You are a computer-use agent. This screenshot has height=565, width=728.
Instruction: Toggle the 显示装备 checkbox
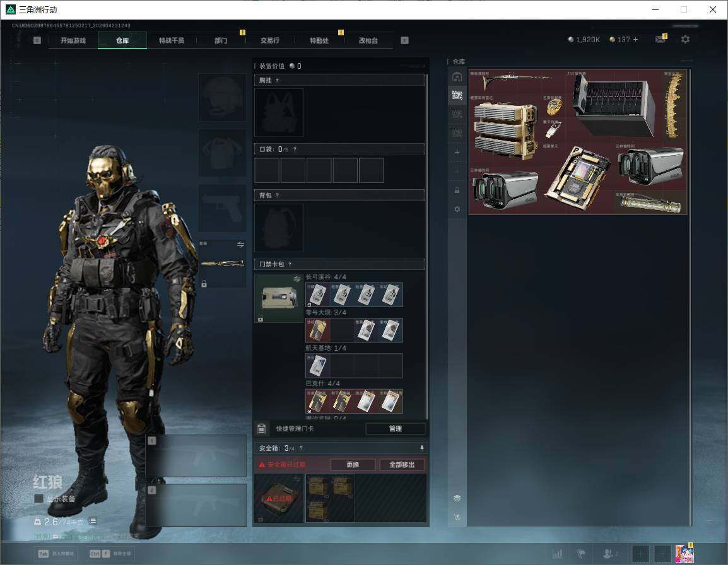[x=39, y=499]
